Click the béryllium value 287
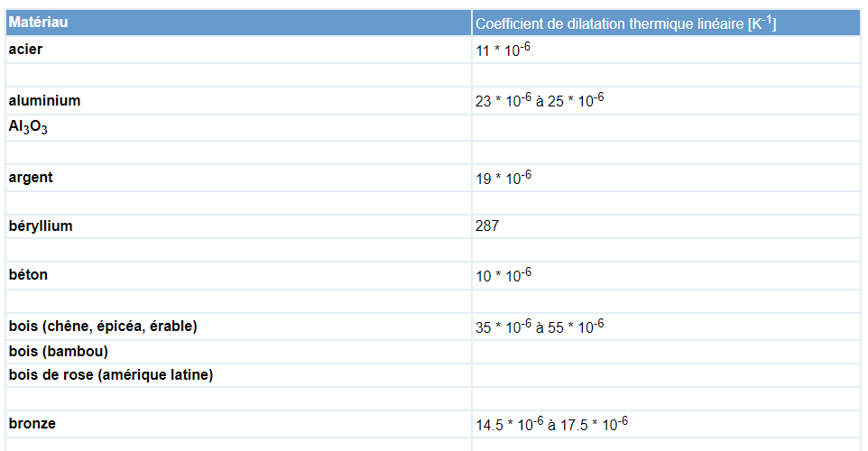This screenshot has height=451, width=868. coord(487,226)
